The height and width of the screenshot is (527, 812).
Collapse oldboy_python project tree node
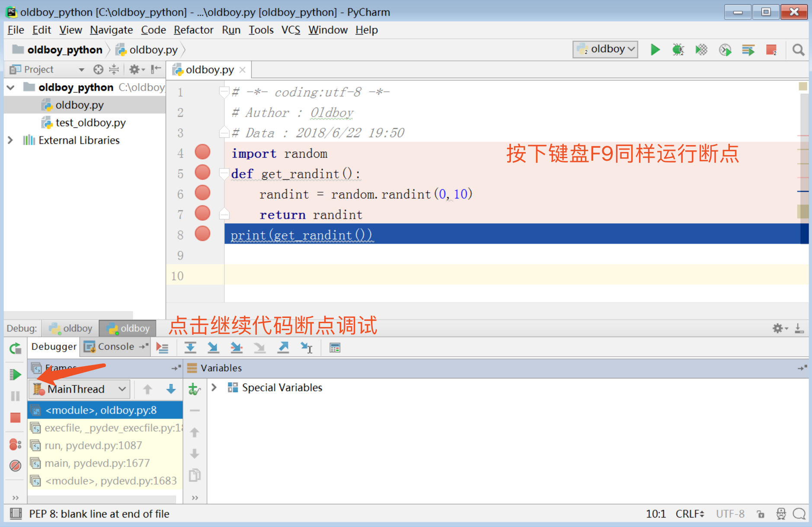(x=11, y=88)
